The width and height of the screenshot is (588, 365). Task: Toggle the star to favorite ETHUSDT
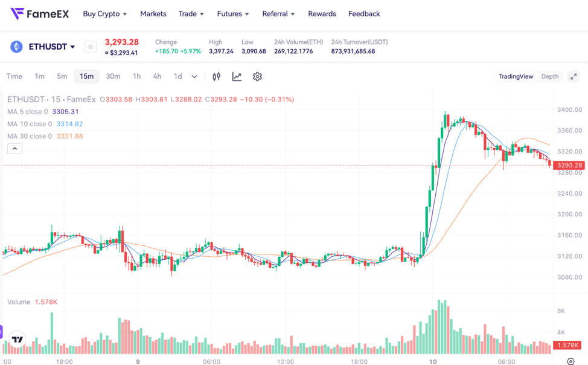[x=90, y=46]
